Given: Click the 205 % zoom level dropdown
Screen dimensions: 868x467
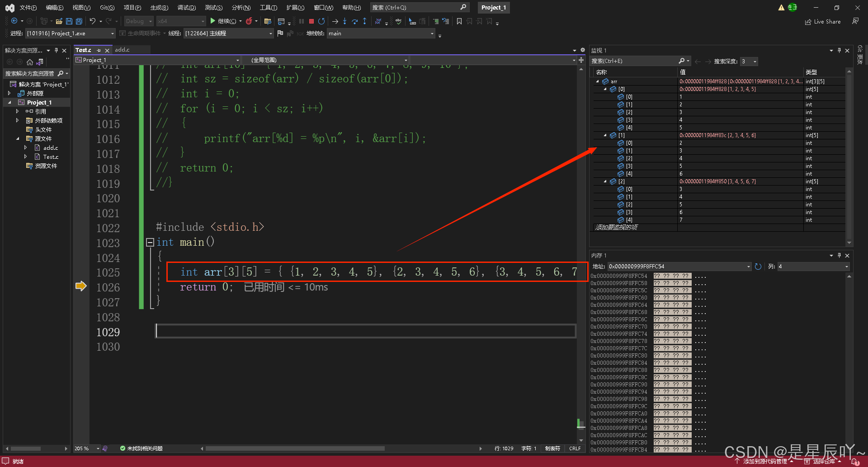Looking at the screenshot, I should coord(87,448).
